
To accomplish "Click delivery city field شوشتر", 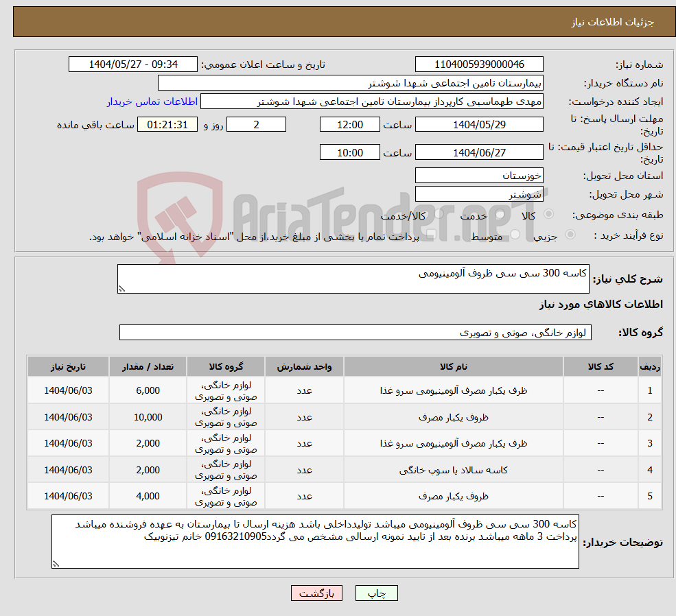I will click(x=479, y=194).
